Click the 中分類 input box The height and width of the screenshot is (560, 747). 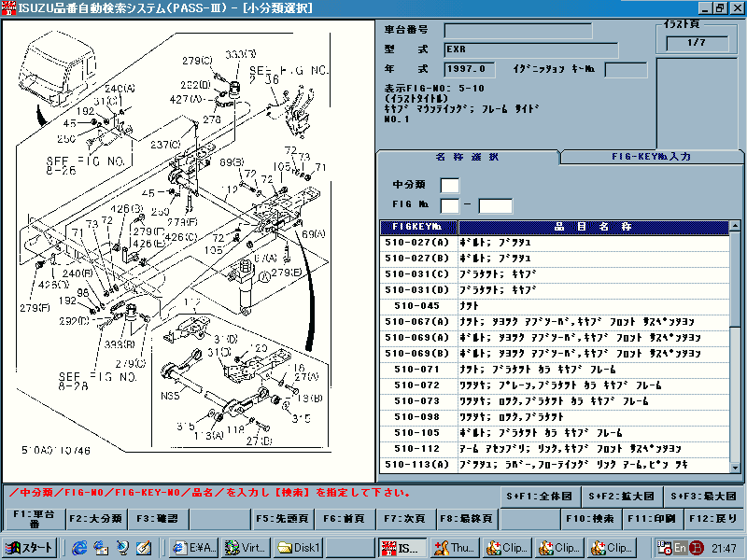coord(449,185)
